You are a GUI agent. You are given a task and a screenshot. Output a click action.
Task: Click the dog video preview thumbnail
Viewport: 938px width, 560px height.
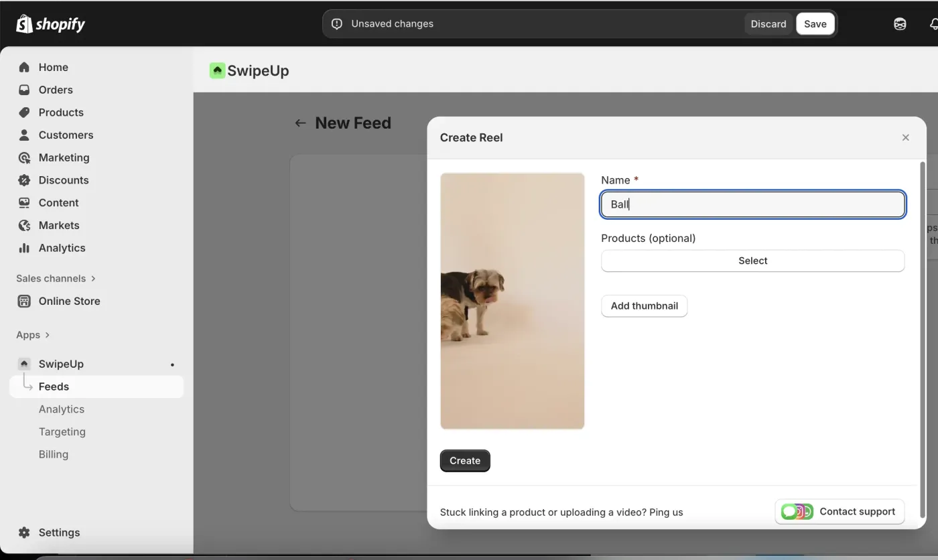(512, 300)
